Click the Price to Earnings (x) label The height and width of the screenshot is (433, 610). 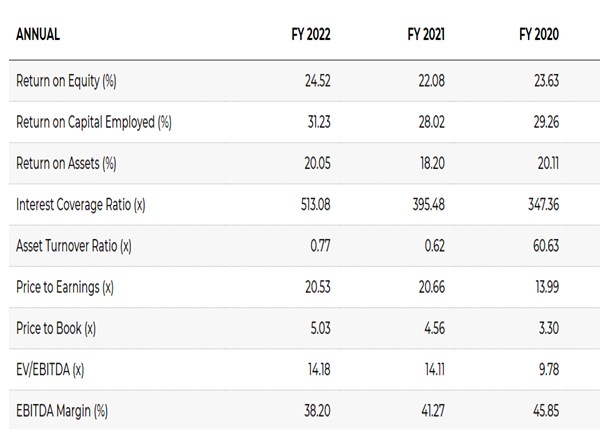tap(66, 287)
